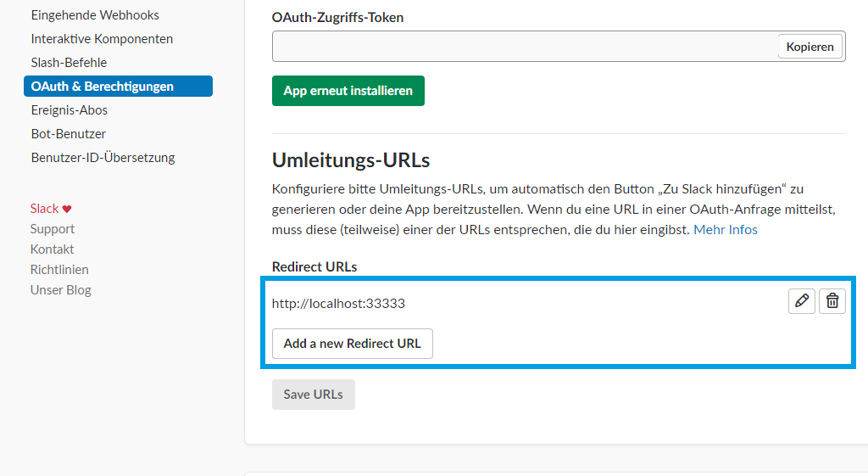Focus the OAuth-Zugriffs-Token field
Image resolution: width=868 pixels, height=476 pixels.
tap(525, 47)
